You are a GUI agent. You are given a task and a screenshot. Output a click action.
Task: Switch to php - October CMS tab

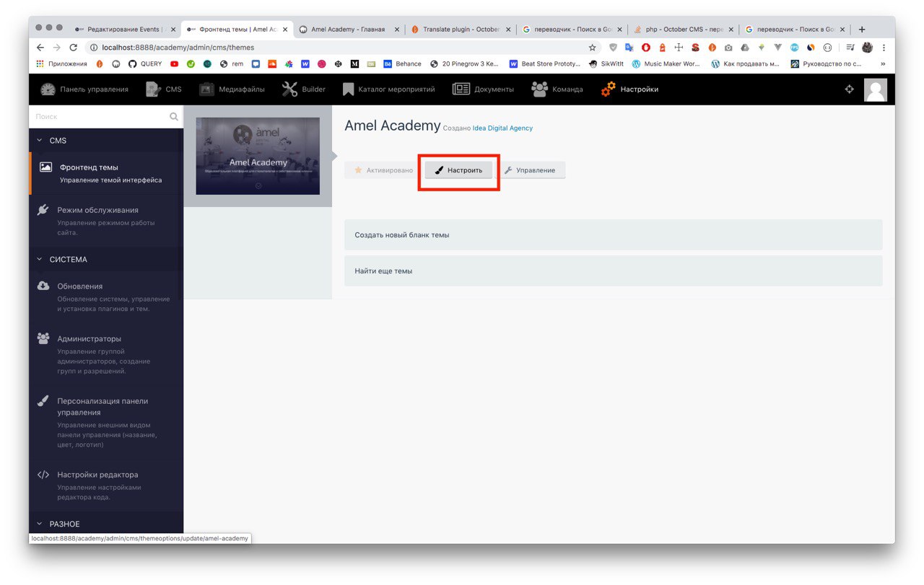point(683,30)
